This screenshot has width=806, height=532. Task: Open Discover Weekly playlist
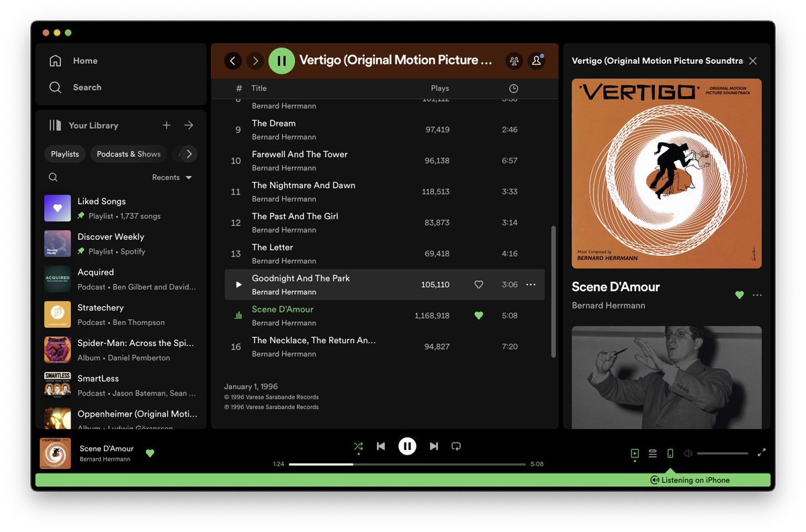(121, 244)
